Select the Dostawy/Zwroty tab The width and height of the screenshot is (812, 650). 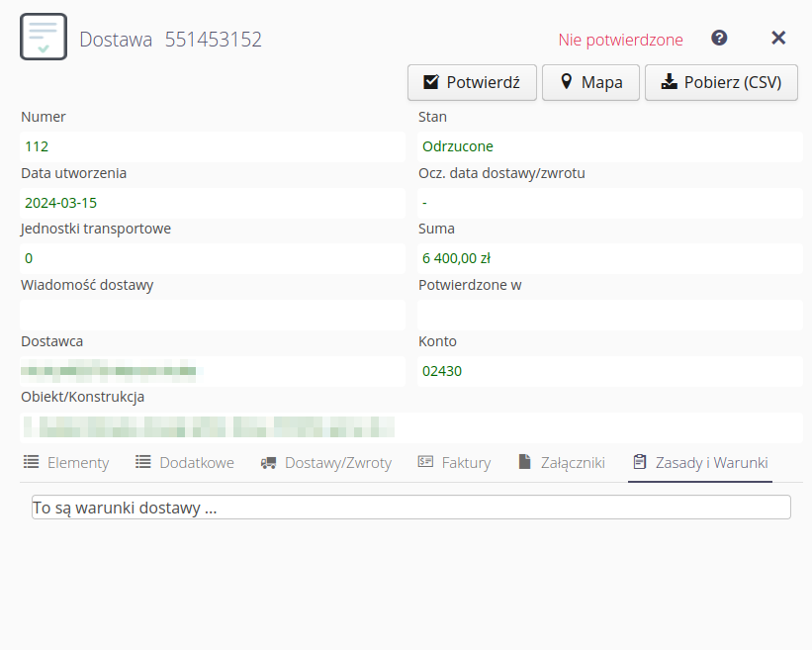pyautogui.click(x=326, y=462)
